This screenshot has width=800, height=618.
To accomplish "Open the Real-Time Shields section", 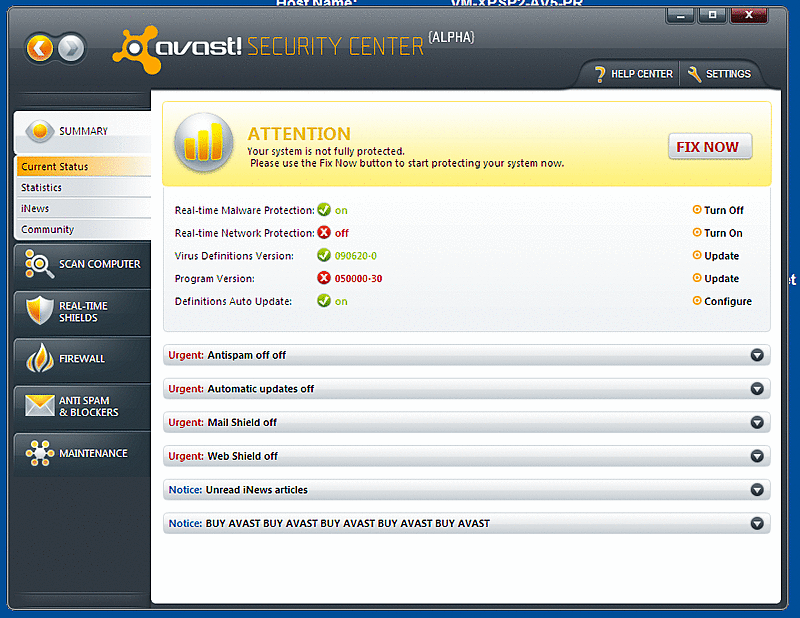I will 83,312.
